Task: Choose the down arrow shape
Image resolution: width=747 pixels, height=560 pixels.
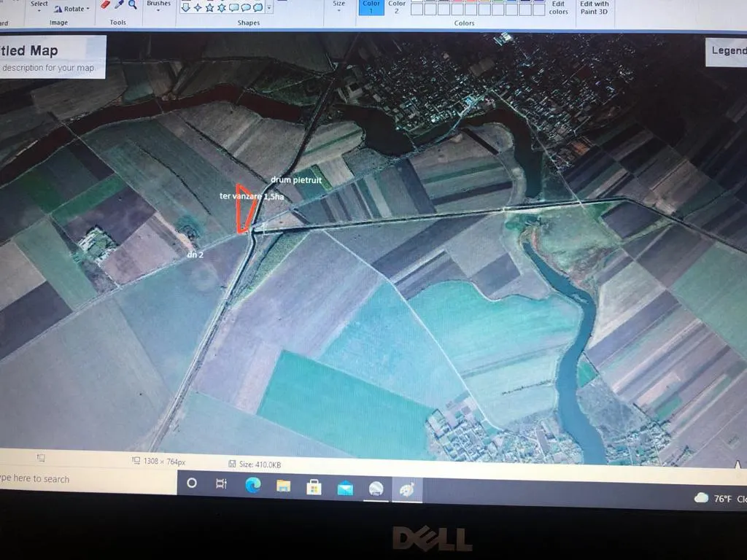Action: click(186, 7)
